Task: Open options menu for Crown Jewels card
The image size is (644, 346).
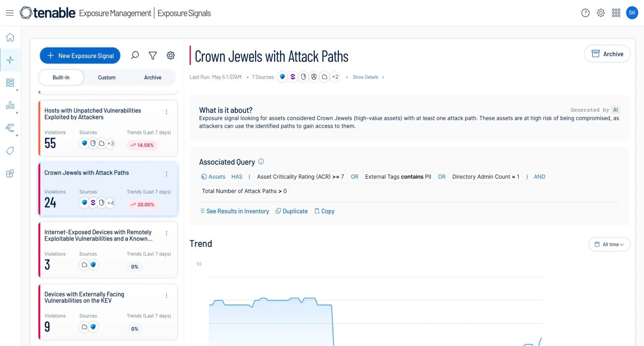Action: tap(166, 174)
